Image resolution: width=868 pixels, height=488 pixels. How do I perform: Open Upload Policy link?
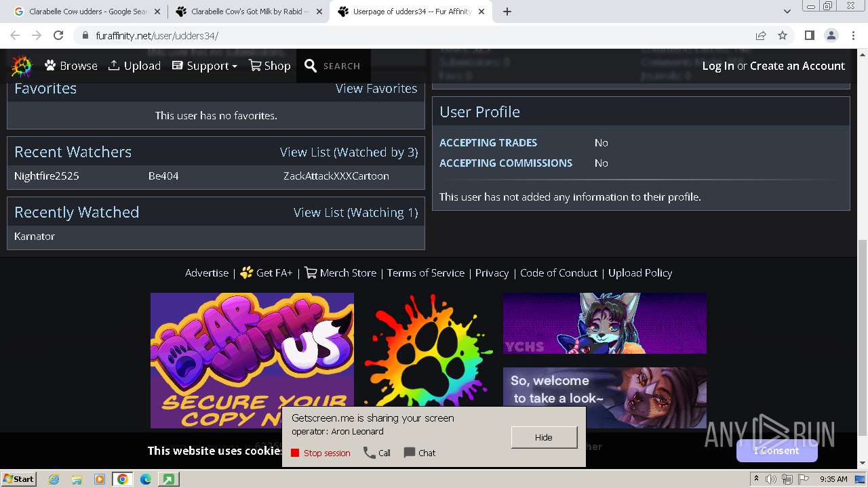coord(640,273)
